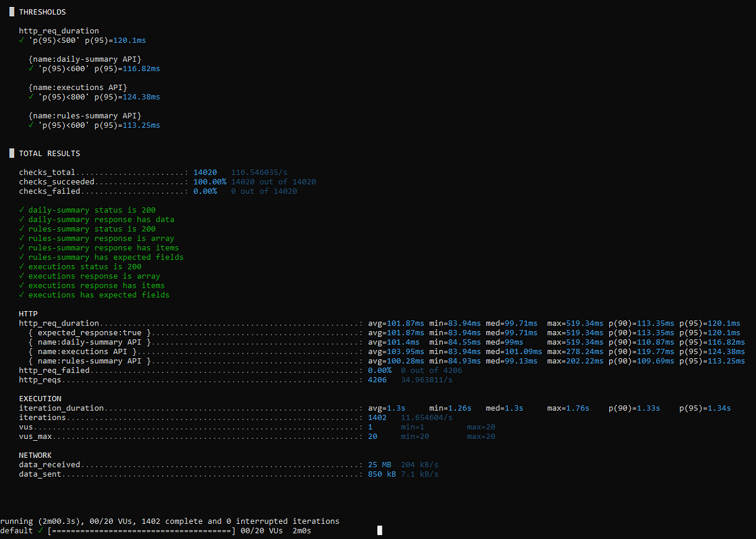
Task: Toggle the check for 'rules-summary response is array'
Action: pos(21,238)
